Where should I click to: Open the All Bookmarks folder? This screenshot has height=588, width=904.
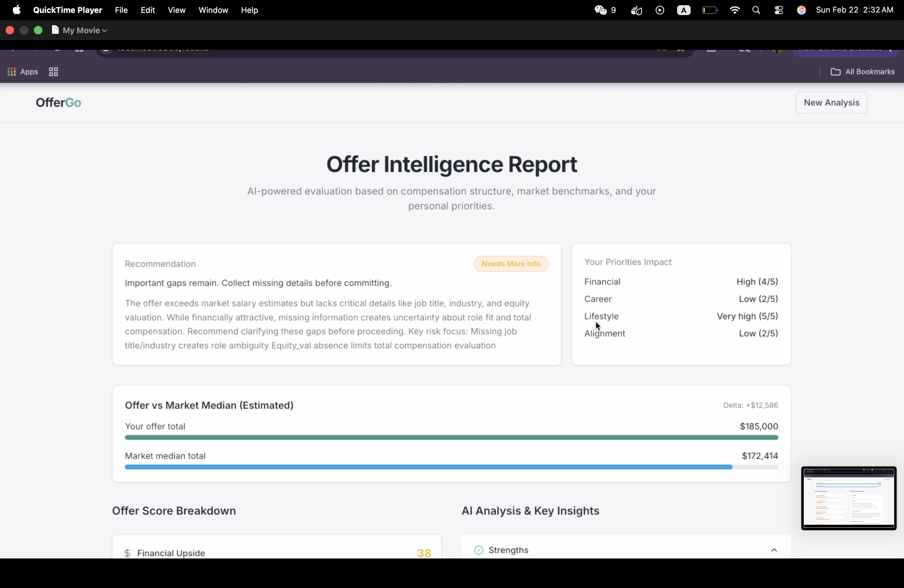coord(862,72)
